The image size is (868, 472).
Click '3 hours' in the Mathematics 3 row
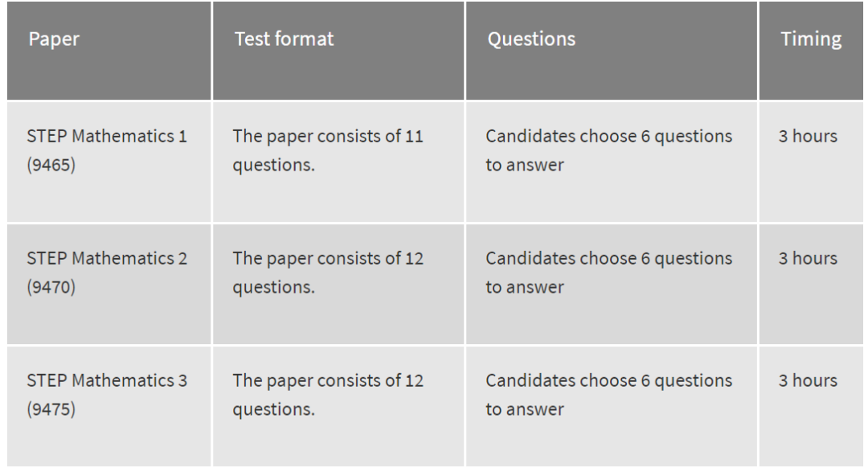pos(808,380)
